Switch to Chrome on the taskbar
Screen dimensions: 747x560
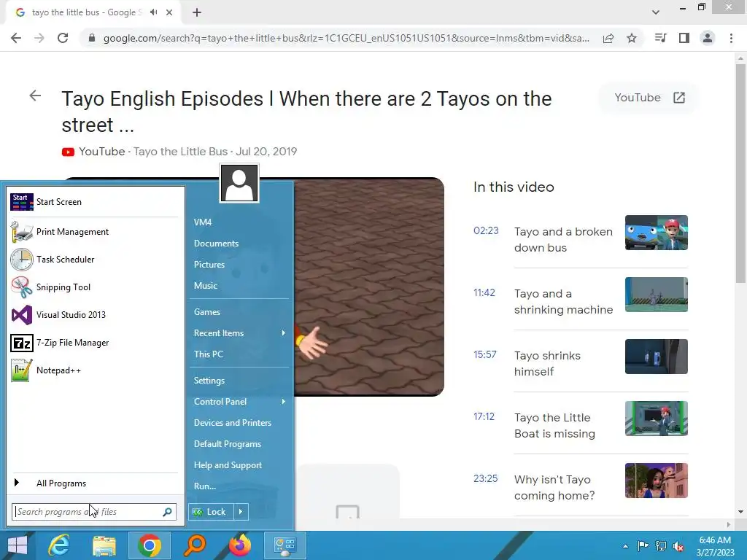coord(149,545)
